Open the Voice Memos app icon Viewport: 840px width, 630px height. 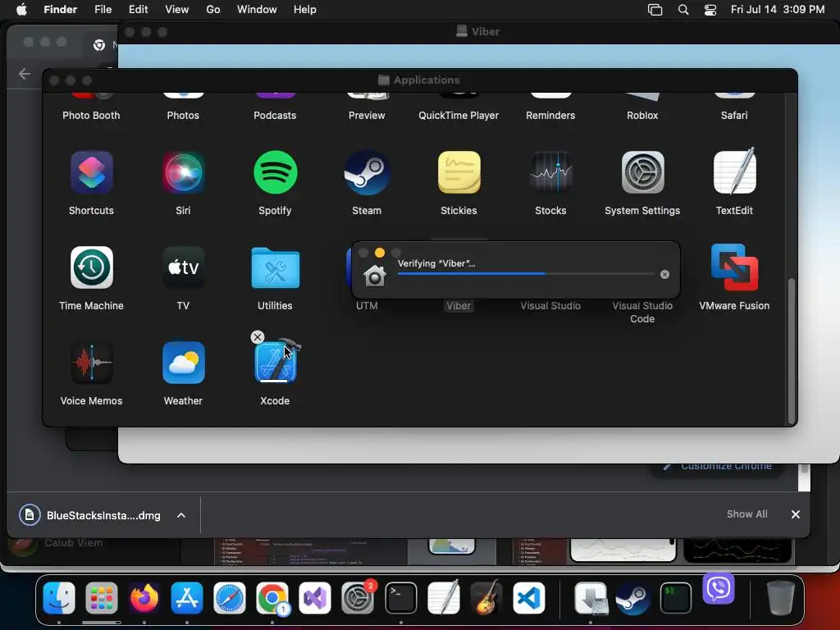[x=92, y=363]
